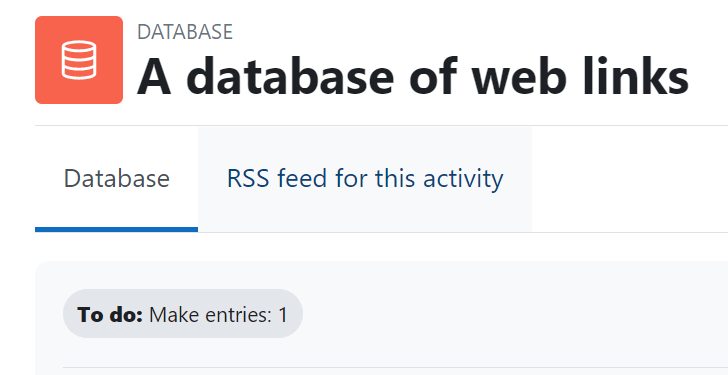
Task: Click the rounded corner of the orange icon tile
Action: (39, 20)
